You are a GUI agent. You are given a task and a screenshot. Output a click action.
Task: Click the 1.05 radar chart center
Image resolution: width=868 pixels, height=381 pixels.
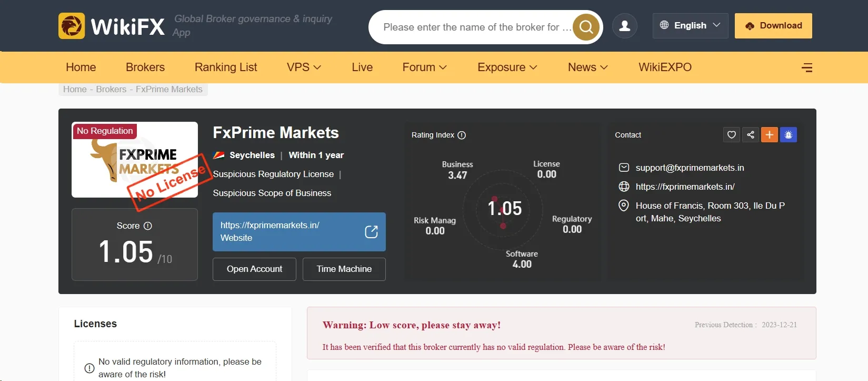504,209
